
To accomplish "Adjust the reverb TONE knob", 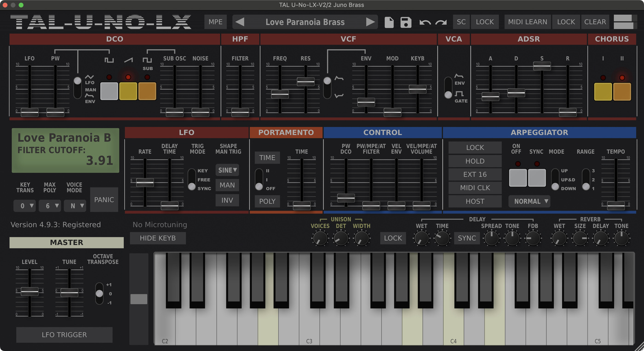I will click(621, 238).
